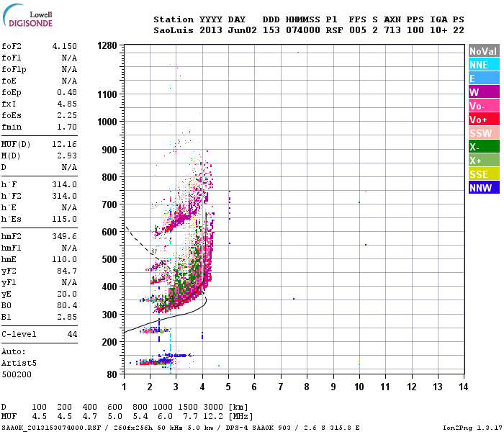Select the W purple legend swatch
The height and width of the screenshot is (432, 504).
484,92
